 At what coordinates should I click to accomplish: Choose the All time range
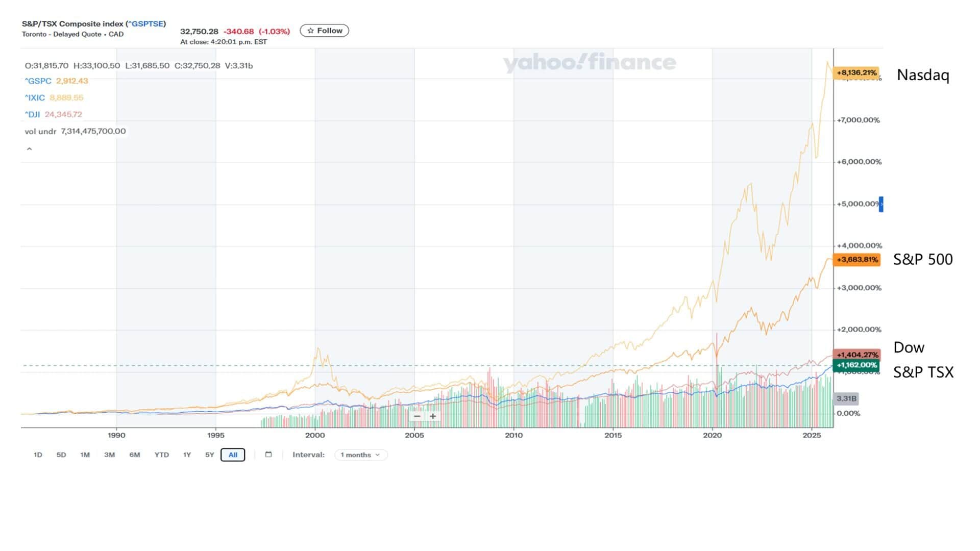(233, 455)
